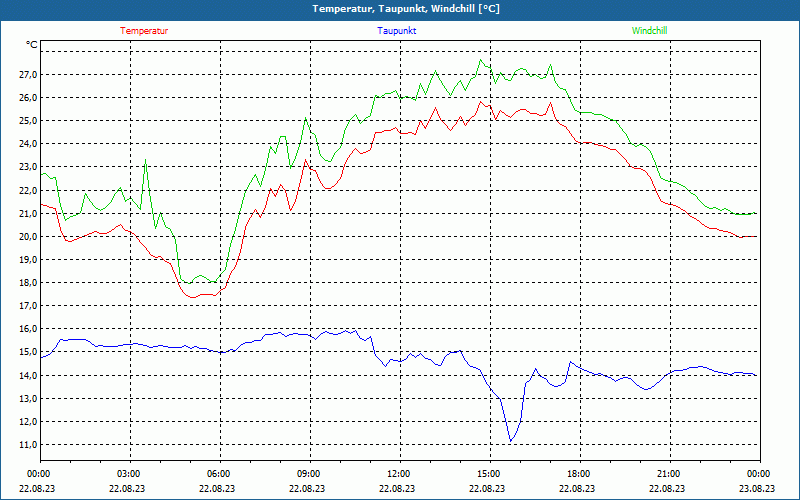
Task: Click the 21:00 time axis label
Action: pyautogui.click(x=667, y=474)
